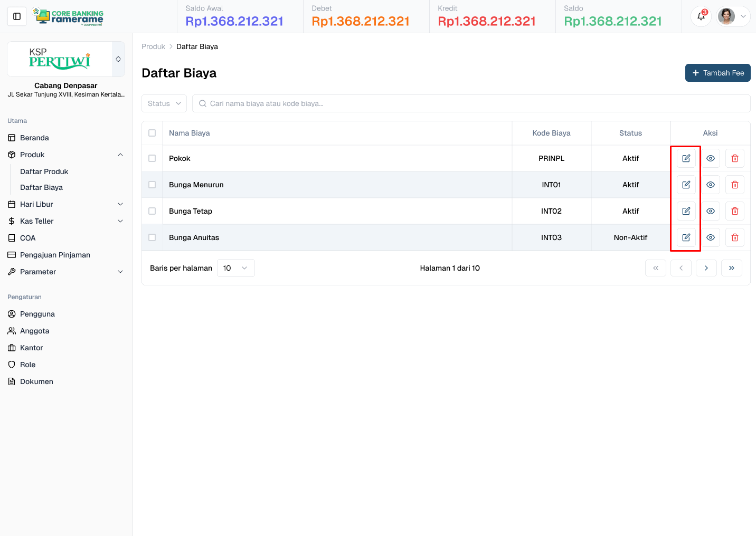756x536 pixels.
Task: Tick the select-all checkbox in table header
Action: point(152,133)
